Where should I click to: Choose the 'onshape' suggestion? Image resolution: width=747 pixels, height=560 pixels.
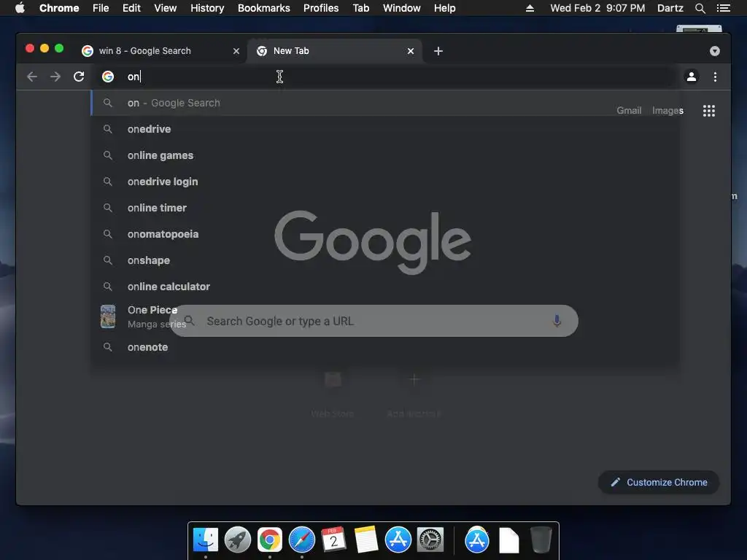click(385, 260)
